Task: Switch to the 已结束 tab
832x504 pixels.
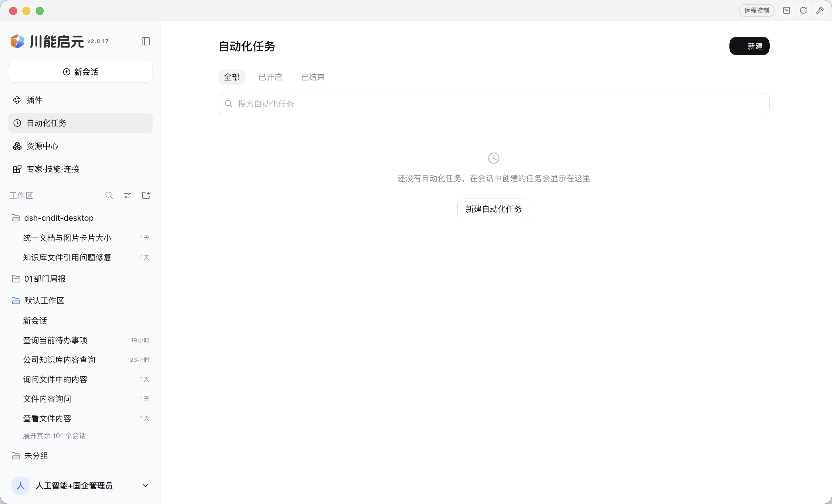Action: coord(313,77)
